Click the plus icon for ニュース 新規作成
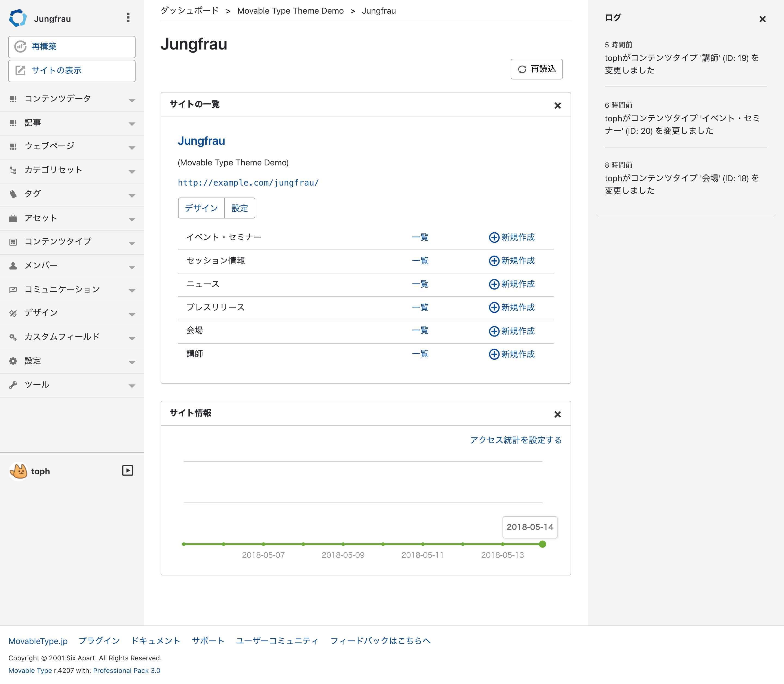This screenshot has height=684, width=784. pyautogui.click(x=494, y=284)
